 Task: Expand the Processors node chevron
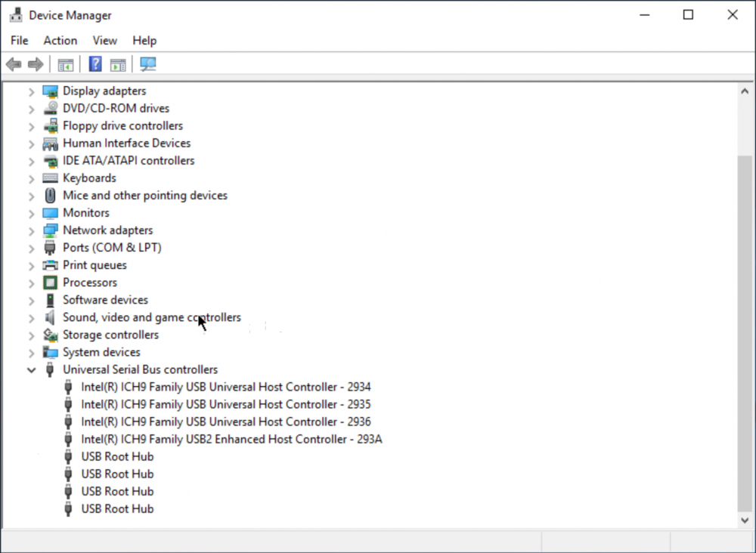(31, 283)
